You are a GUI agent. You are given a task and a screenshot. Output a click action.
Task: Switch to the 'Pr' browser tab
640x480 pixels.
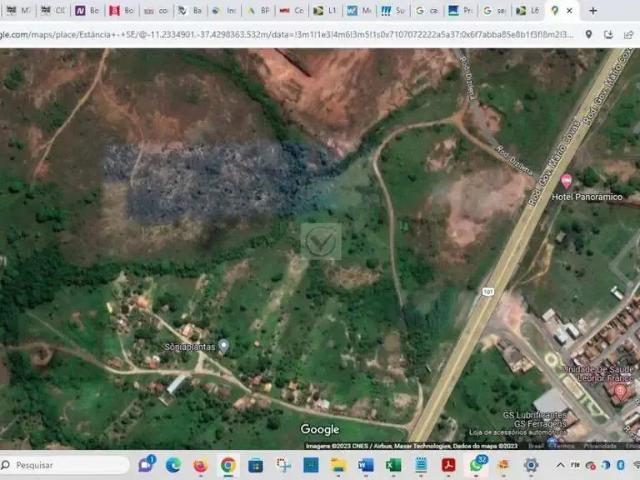point(460,11)
